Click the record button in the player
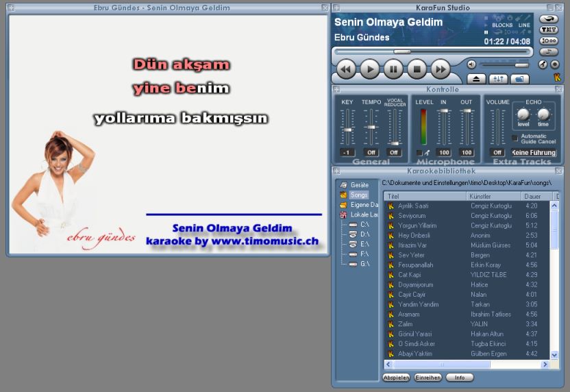The image size is (570, 392). [555, 64]
